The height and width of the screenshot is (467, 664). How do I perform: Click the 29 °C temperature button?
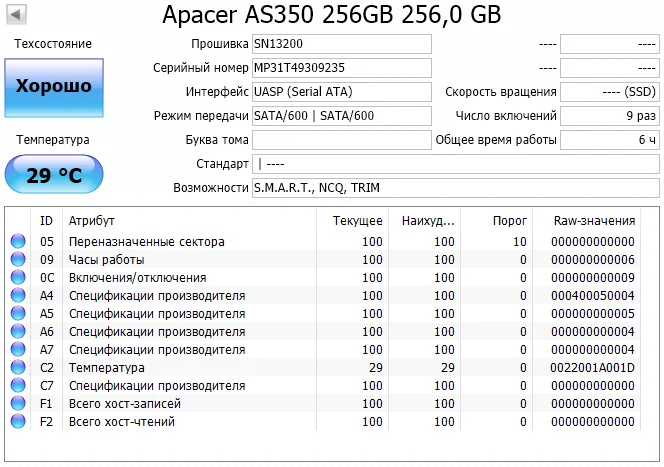(x=54, y=174)
